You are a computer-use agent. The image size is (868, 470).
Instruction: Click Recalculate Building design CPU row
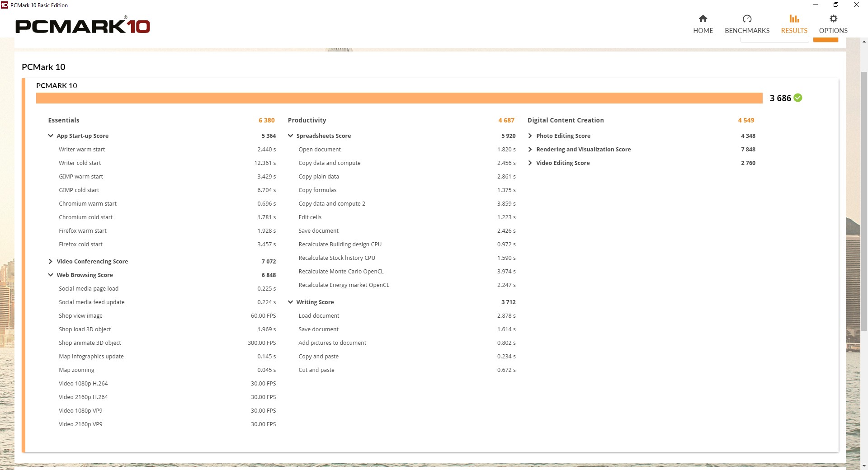coord(407,244)
